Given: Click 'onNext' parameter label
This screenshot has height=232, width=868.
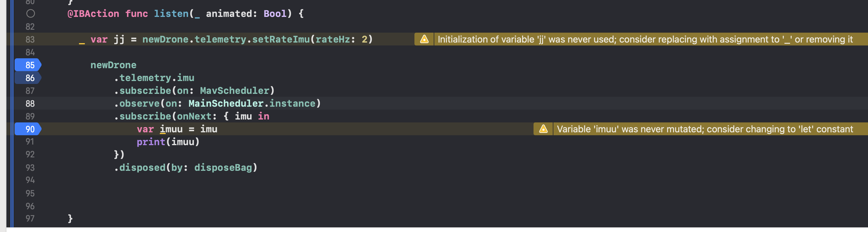Looking at the screenshot, I should tap(194, 116).
